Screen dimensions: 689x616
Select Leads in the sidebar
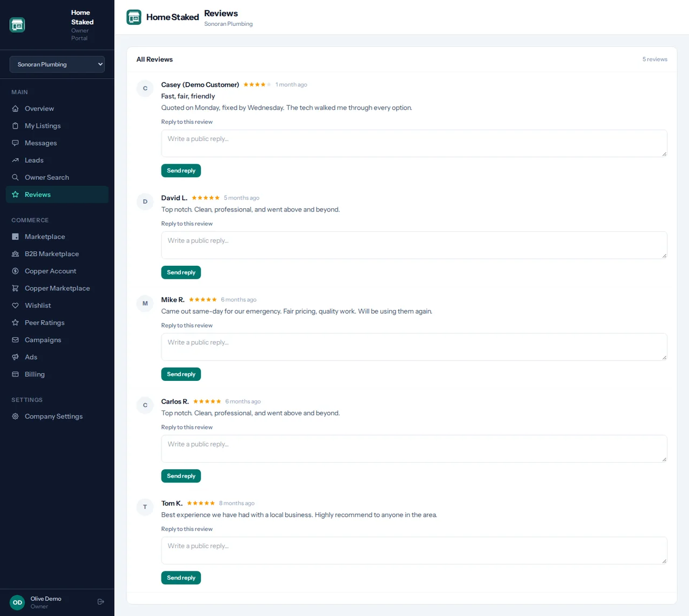coord(57,160)
